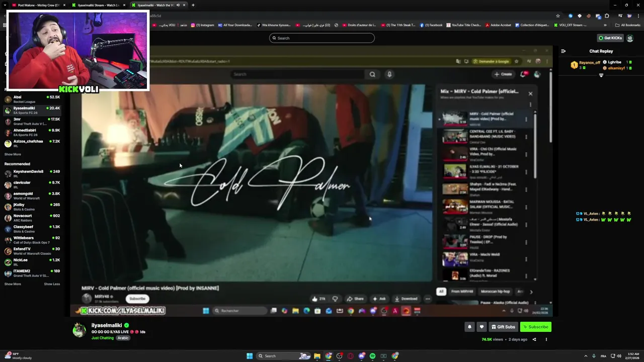The width and height of the screenshot is (644, 362).
Task: Open ITAMEM2 recommended channel
Action: tap(32, 273)
